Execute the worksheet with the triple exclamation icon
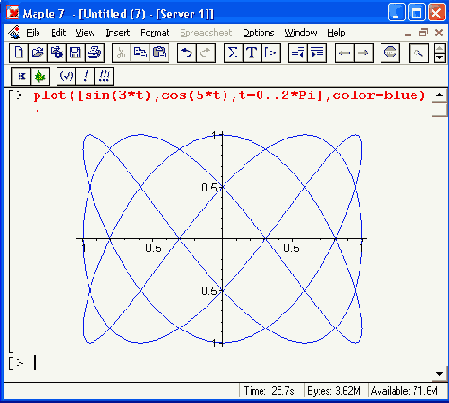The height and width of the screenshot is (403, 449). [x=104, y=77]
